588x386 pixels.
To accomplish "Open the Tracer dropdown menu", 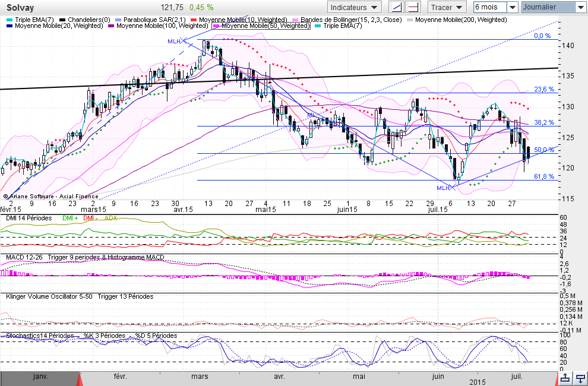I will pyautogui.click(x=447, y=7).
